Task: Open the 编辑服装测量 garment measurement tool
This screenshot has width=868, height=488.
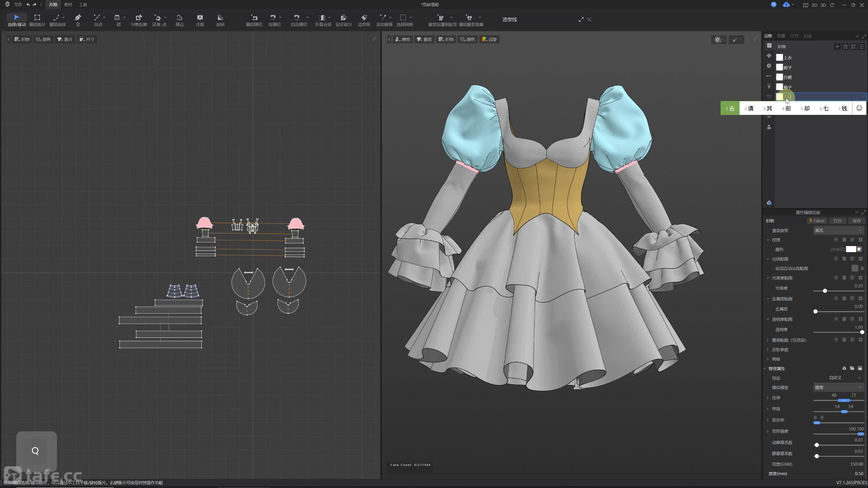Action: point(471,20)
